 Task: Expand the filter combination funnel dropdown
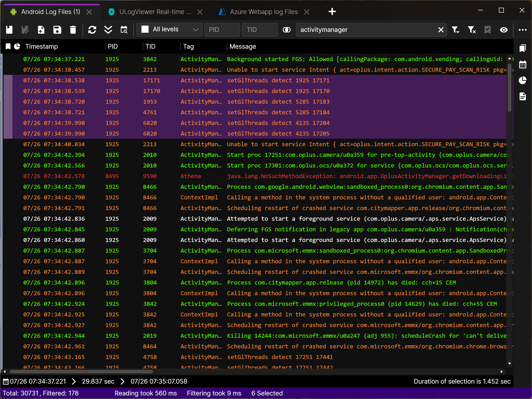[x=455, y=30]
